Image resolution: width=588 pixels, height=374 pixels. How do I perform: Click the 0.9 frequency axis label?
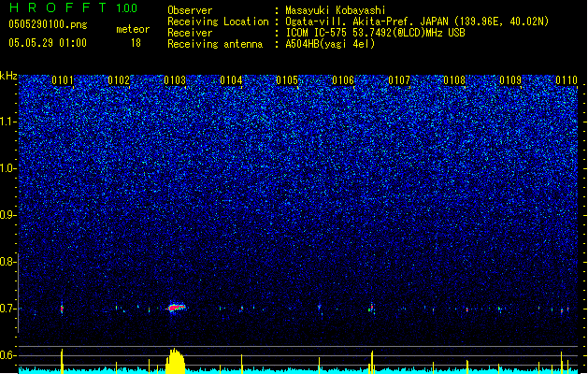tap(8, 215)
